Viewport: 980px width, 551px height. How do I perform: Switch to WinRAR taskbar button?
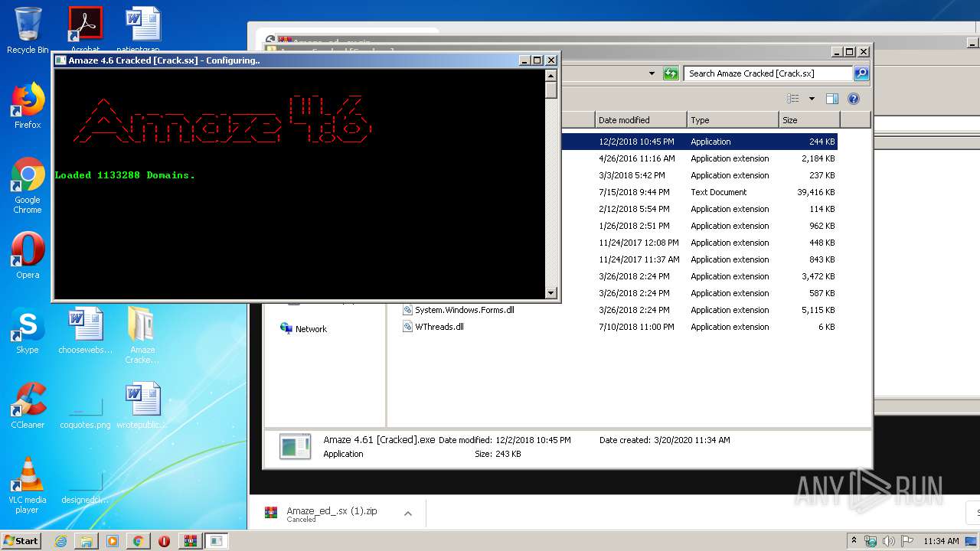[x=190, y=541]
